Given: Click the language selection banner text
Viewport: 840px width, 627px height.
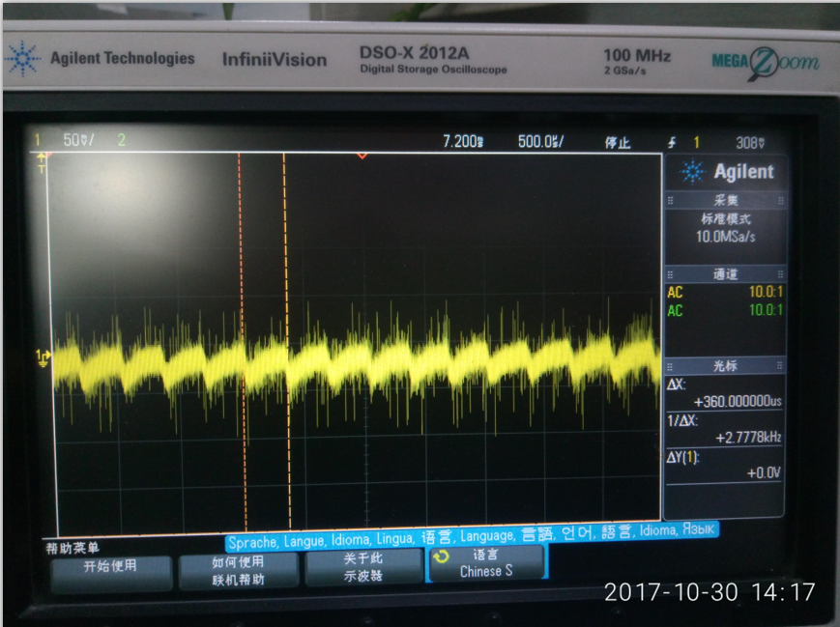Looking at the screenshot, I should pos(472,536).
